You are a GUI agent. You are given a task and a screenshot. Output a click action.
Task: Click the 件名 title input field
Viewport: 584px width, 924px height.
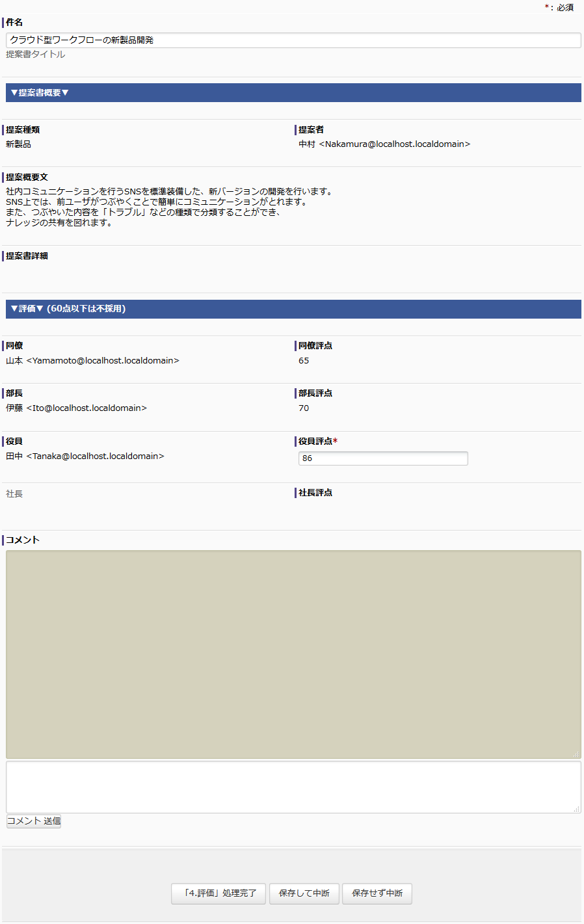coord(293,40)
